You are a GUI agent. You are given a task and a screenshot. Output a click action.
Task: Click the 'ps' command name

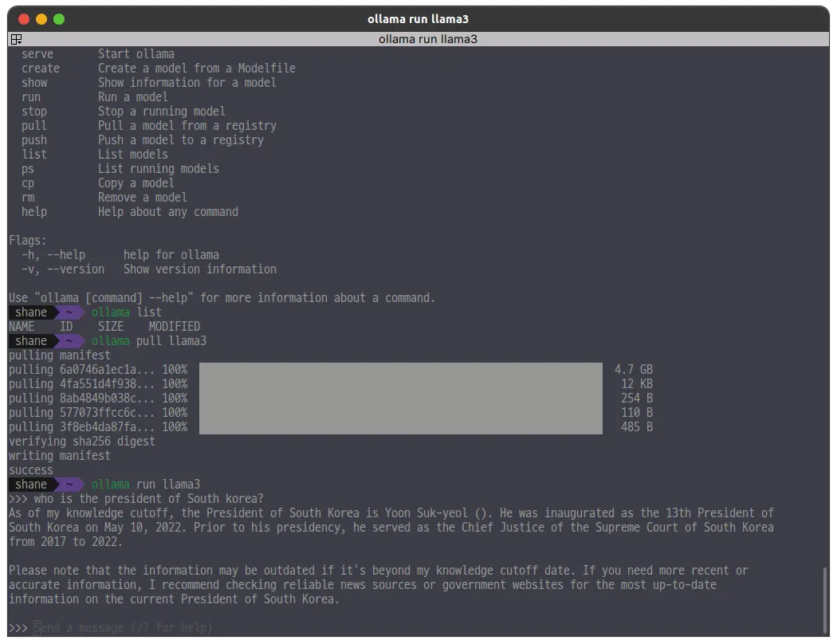(28, 169)
